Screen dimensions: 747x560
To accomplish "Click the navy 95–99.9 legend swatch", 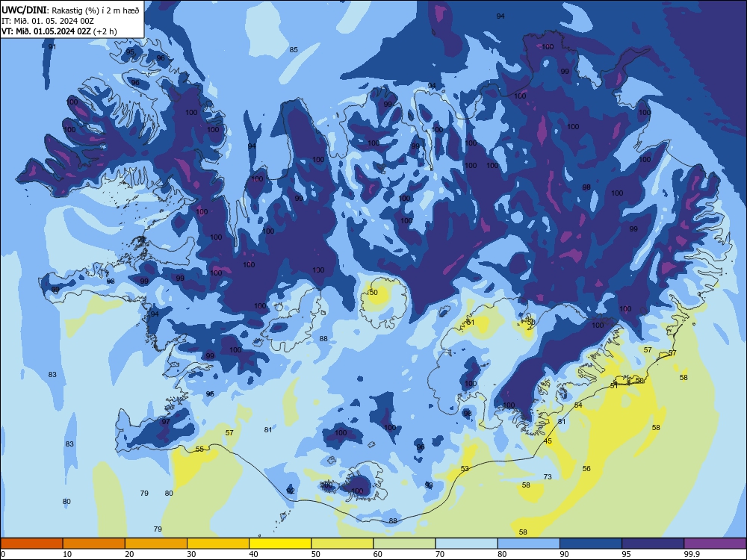I will pyautogui.click(x=653, y=544).
